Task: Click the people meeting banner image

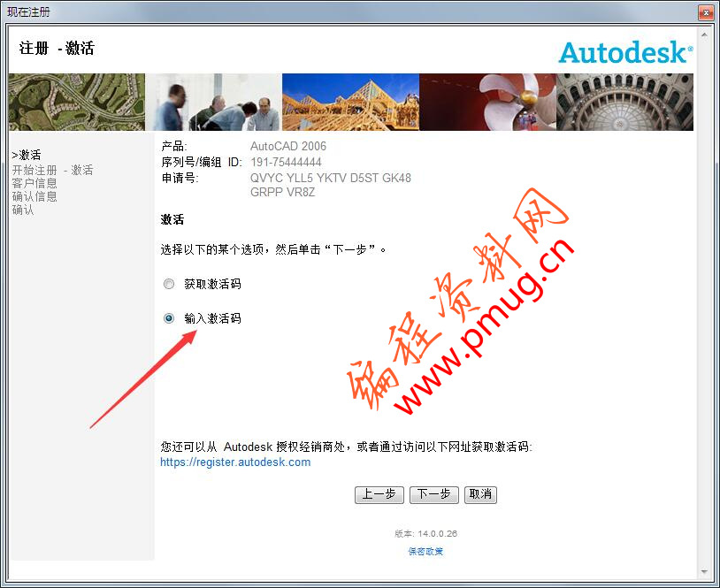Action: click(x=213, y=102)
